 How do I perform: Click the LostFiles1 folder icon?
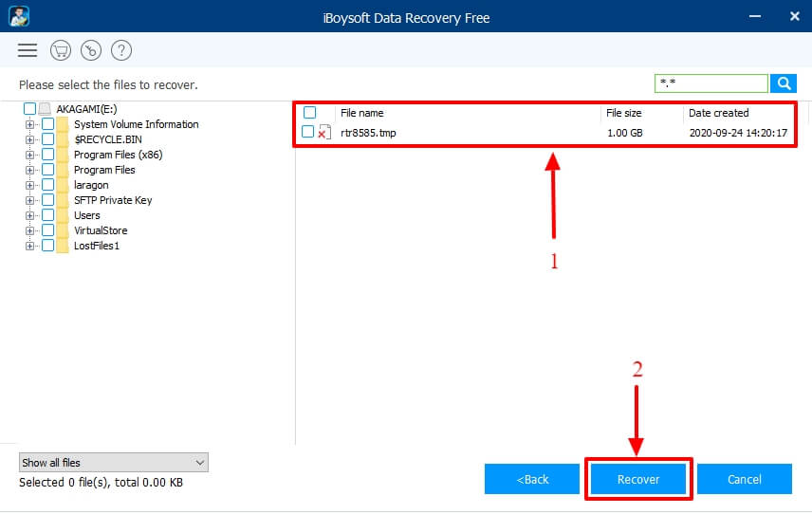pos(63,246)
